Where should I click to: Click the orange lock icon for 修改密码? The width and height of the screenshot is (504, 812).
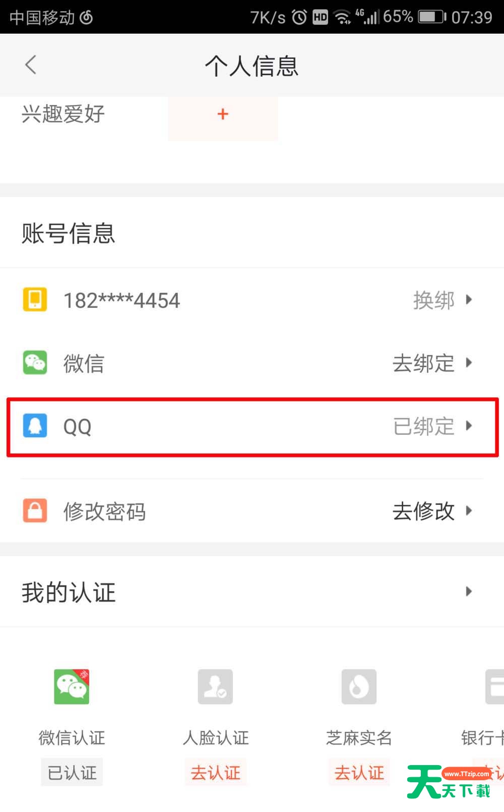[34, 511]
